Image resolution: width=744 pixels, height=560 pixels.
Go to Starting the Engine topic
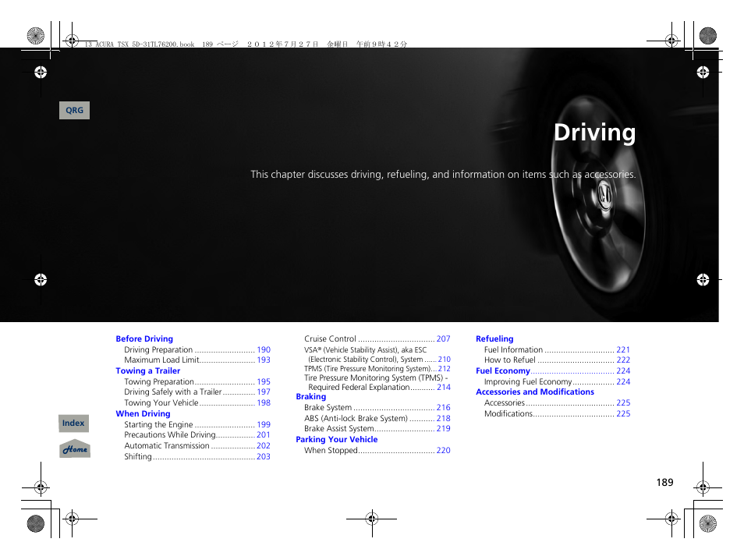[194, 424]
